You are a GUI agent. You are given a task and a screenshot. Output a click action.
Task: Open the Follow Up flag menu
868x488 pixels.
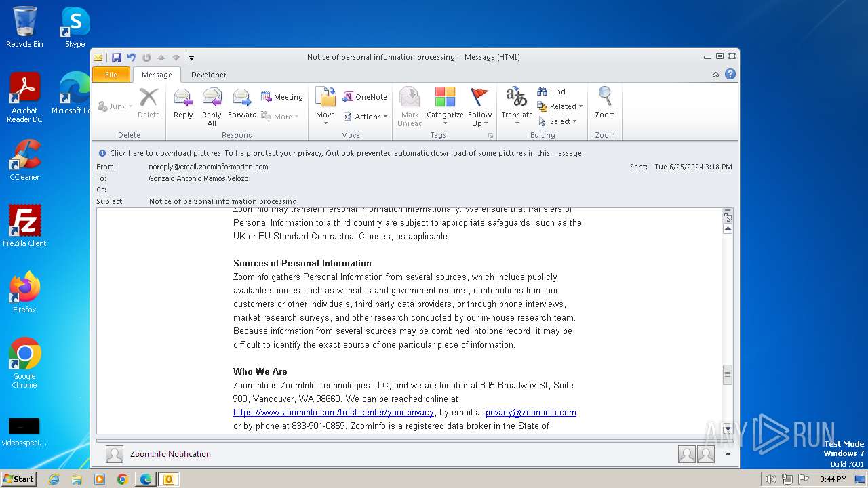(x=479, y=107)
